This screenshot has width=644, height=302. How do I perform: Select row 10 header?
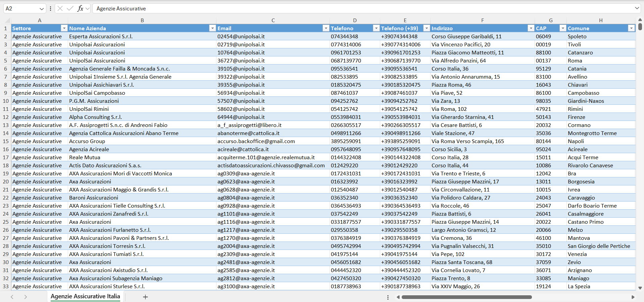(6, 101)
